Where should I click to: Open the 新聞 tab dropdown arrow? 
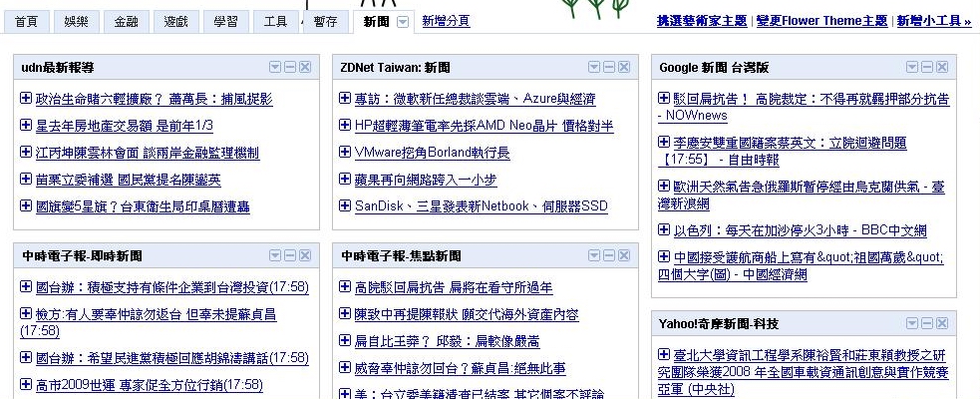[x=403, y=22]
